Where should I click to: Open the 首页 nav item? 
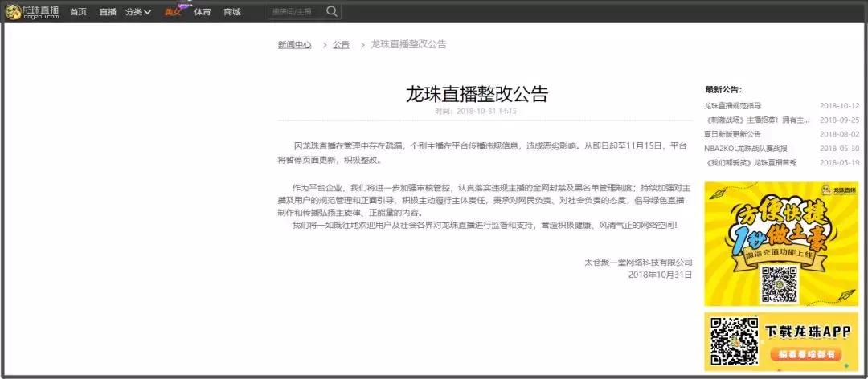(78, 11)
